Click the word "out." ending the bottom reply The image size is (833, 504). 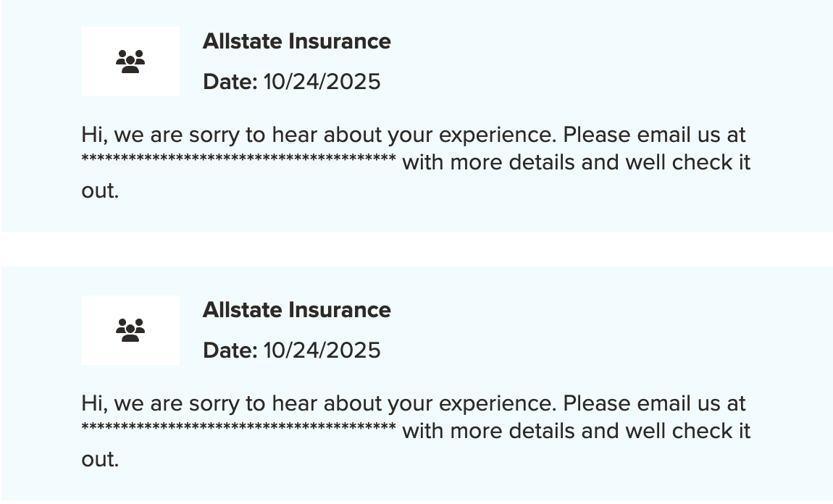tap(100, 460)
